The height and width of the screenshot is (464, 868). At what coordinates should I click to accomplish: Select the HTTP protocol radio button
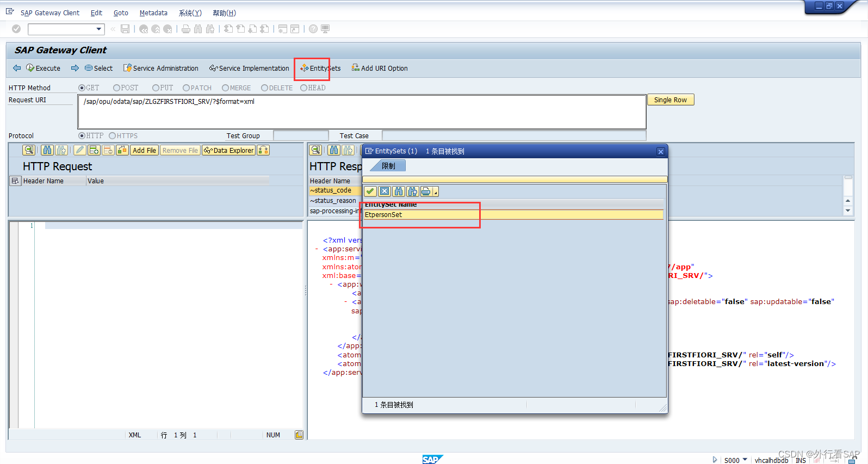coord(82,135)
